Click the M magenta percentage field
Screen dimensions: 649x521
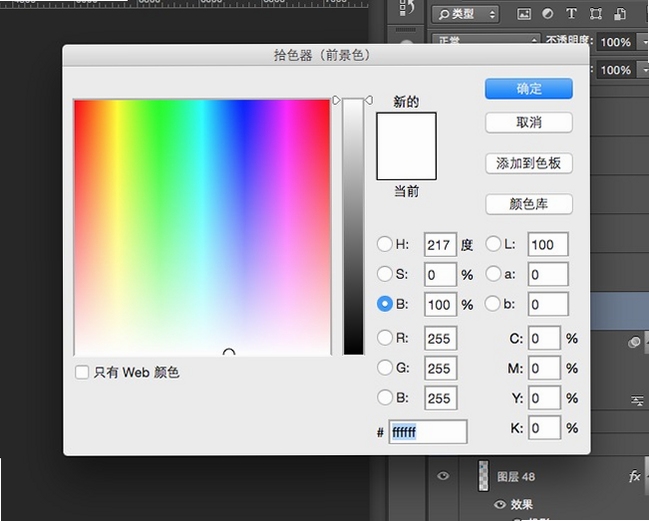pyautogui.click(x=544, y=368)
